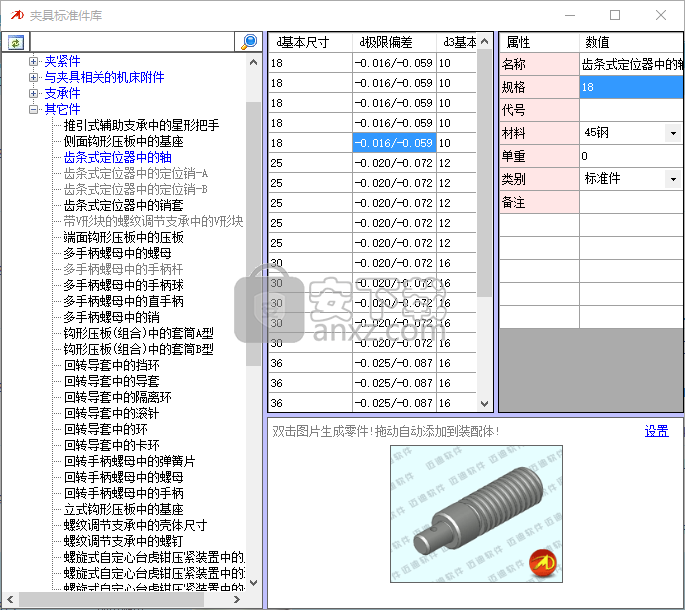Click the 设置 link
The image size is (685, 610).
tap(656, 431)
